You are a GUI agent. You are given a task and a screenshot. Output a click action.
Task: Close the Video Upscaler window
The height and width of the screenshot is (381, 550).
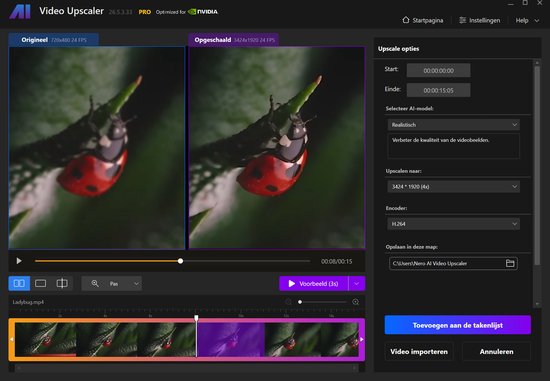point(540,3)
